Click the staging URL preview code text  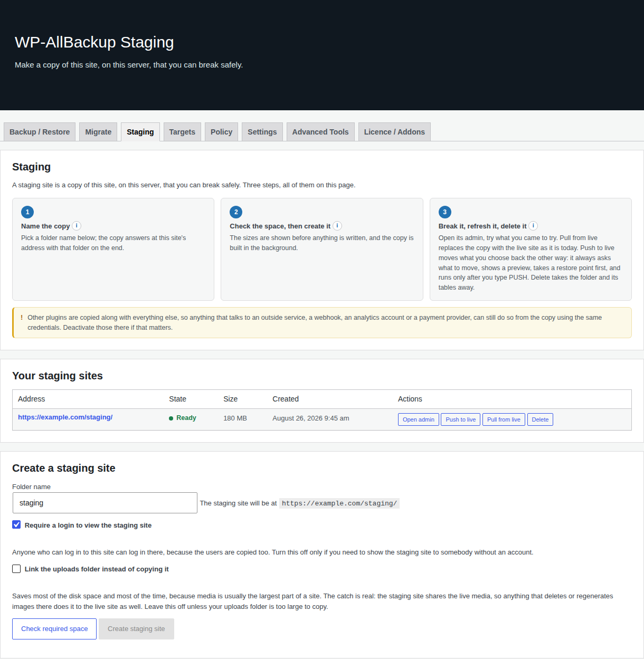click(x=339, y=503)
